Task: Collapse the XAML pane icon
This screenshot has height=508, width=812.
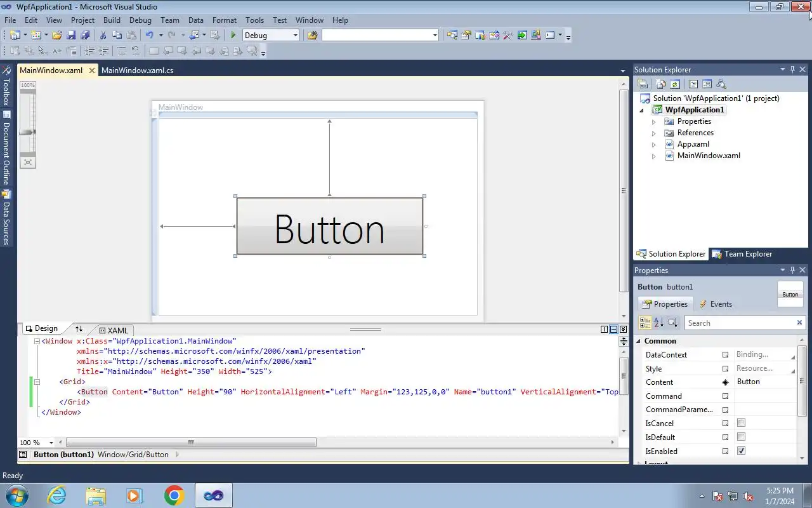Action: click(623, 329)
